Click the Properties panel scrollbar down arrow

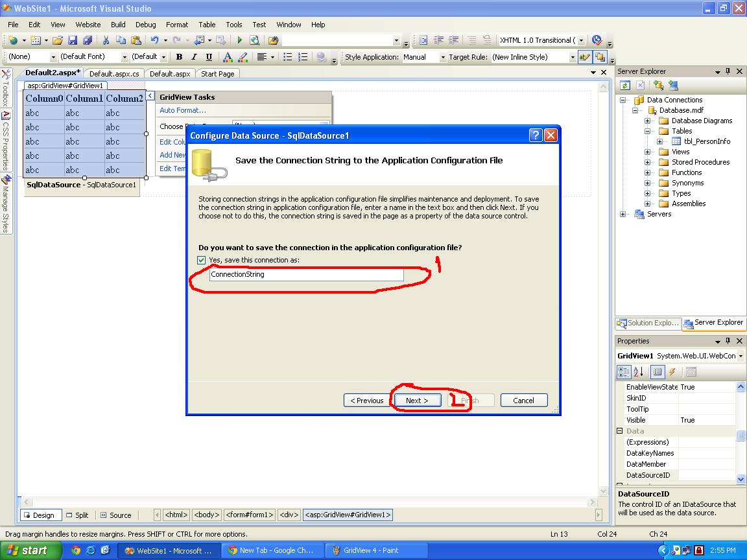pos(741,479)
